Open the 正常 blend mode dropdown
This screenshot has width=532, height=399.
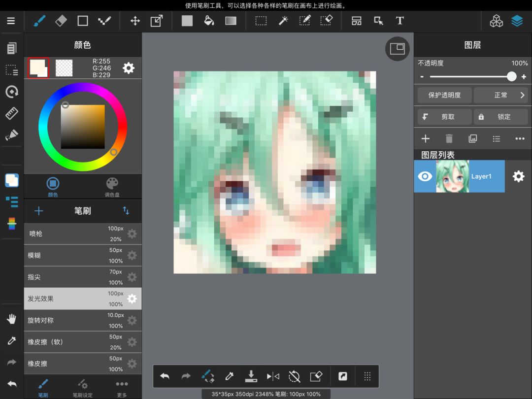coord(500,95)
